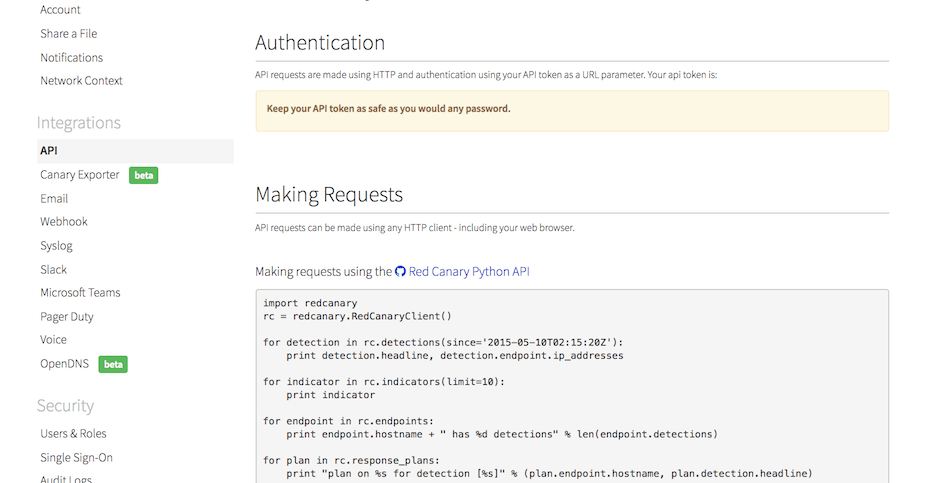
Task: Click inside the Python code sample block
Action: tap(571, 400)
